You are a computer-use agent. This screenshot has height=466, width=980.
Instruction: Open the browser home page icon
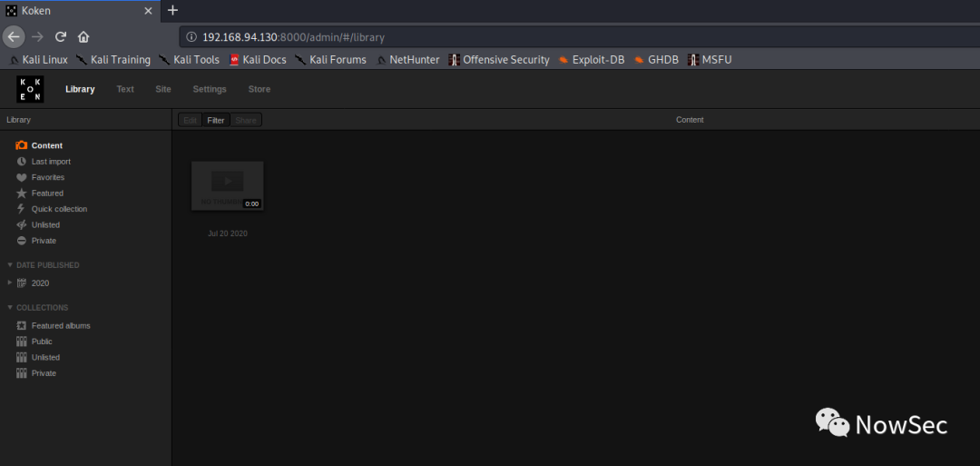point(83,37)
